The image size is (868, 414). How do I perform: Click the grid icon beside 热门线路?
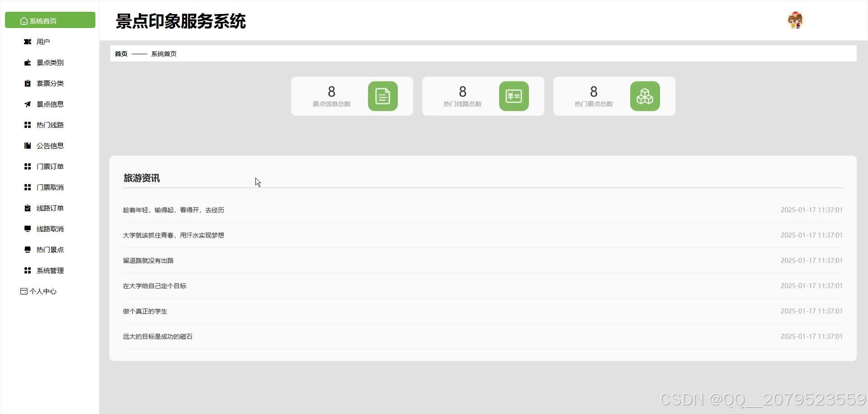pos(28,125)
